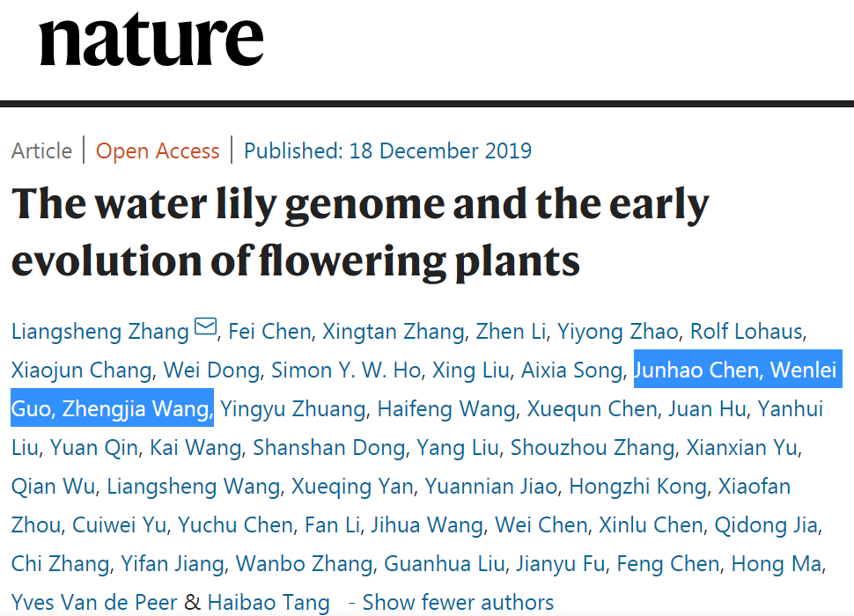This screenshot has width=854, height=616.
Task: Click the nature journal logo
Action: (151, 40)
